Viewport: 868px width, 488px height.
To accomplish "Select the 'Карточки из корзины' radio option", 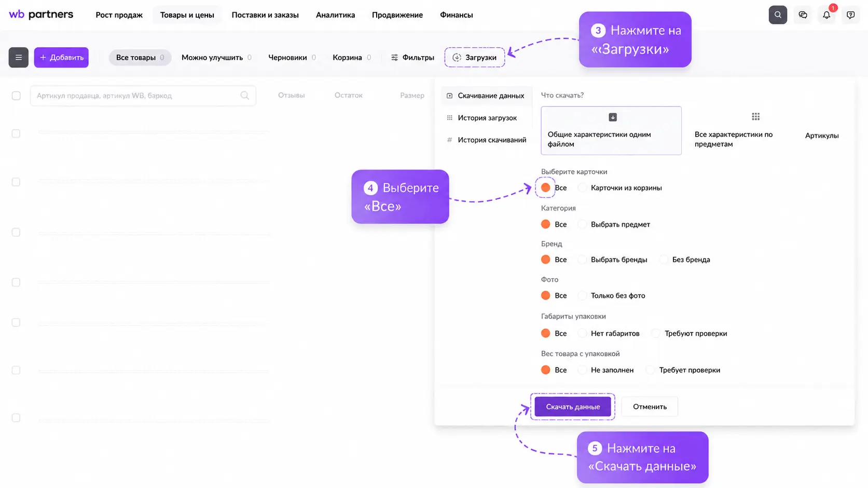I will click(x=583, y=187).
